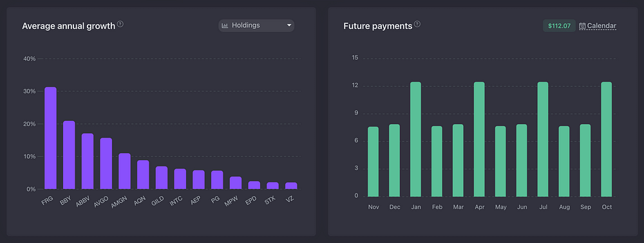Click the BBY growth bar
644x243 pixels.
(69, 155)
